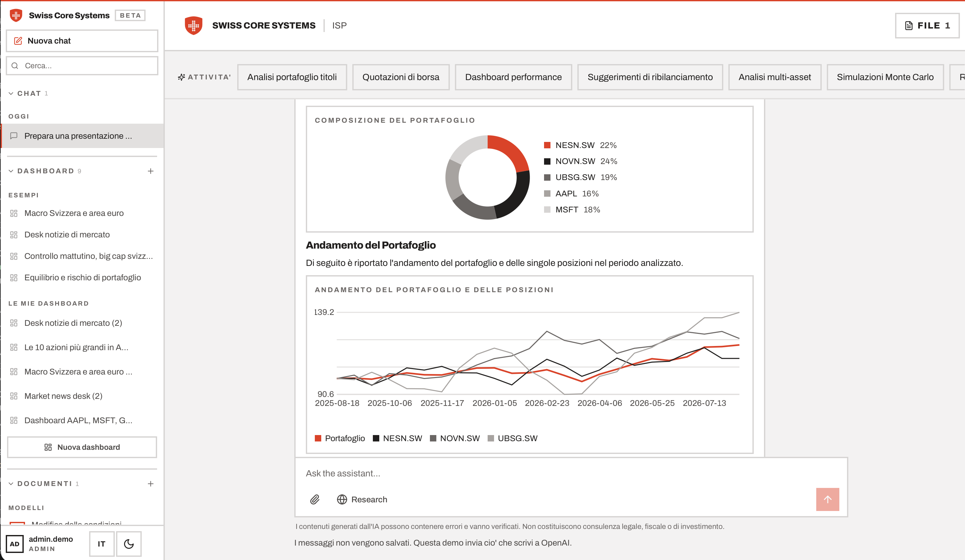The width and height of the screenshot is (965, 560).
Task: Click the search magnifier icon
Action: coord(15,65)
